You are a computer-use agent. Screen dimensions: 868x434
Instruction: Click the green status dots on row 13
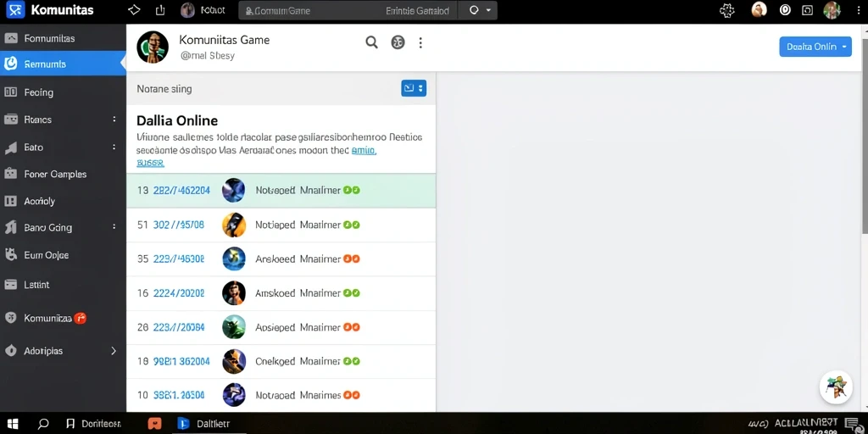pos(352,191)
